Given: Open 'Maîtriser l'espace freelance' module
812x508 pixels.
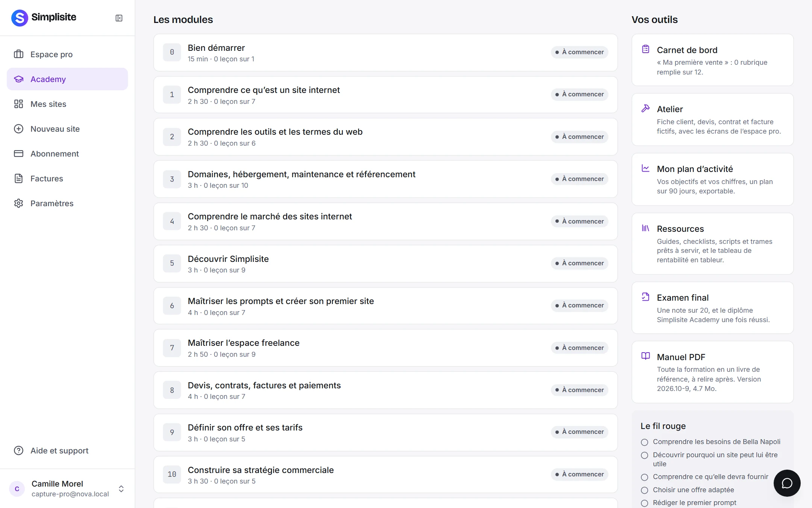Looking at the screenshot, I should coord(385,348).
